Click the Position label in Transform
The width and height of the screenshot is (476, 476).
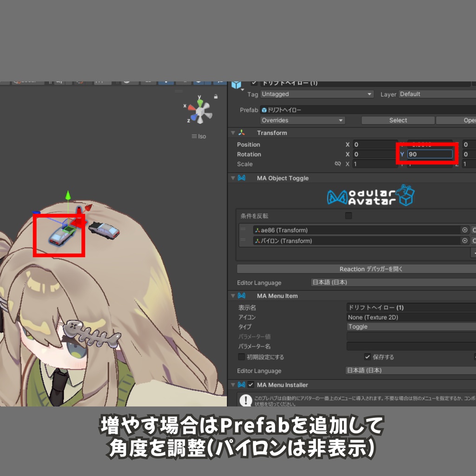pyautogui.click(x=248, y=145)
